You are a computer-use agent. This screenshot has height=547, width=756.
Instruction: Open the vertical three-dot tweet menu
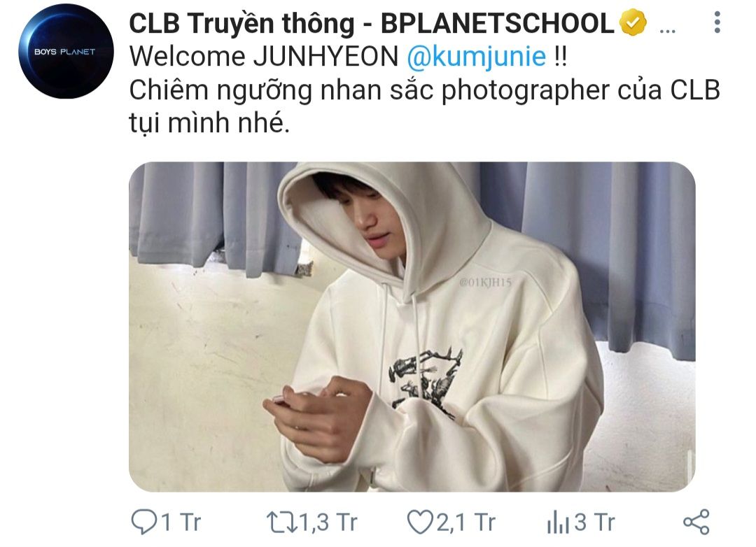(717, 22)
